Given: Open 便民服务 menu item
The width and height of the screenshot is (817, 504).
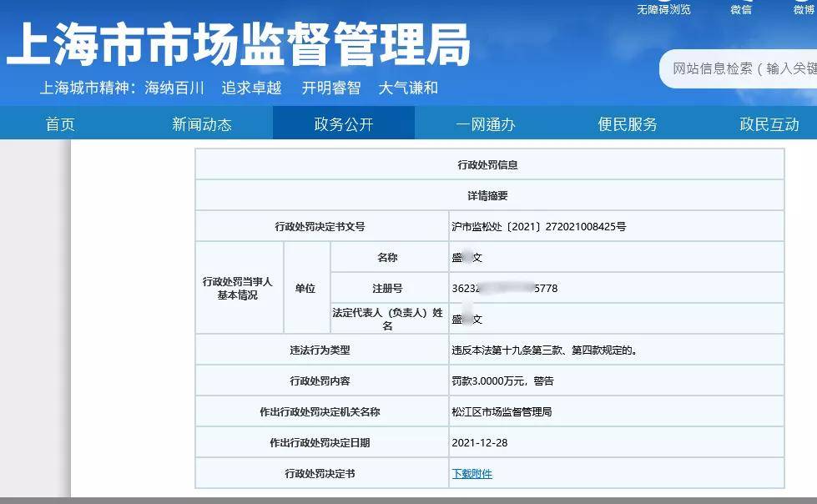Looking at the screenshot, I should click(628, 124).
